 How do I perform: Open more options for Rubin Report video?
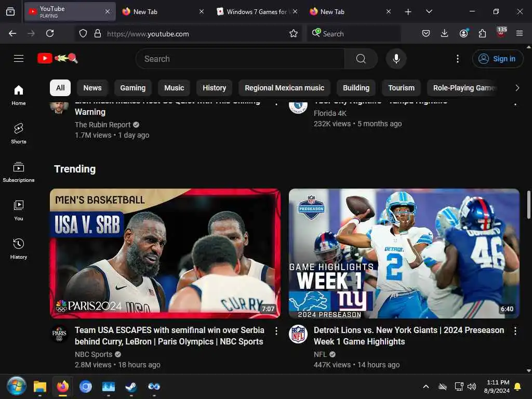[x=276, y=103]
